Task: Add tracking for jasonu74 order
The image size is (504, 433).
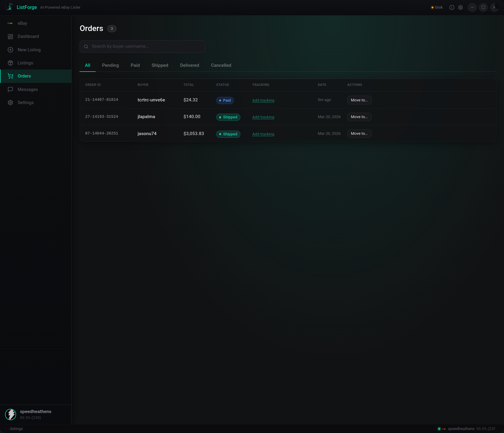Action: pyautogui.click(x=263, y=134)
